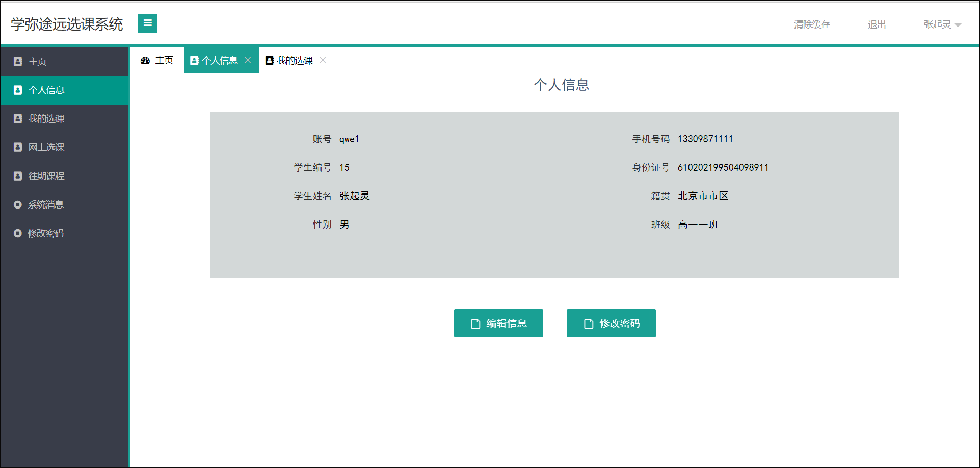Click the 编辑信息 button
This screenshot has width=980, height=468.
point(498,323)
